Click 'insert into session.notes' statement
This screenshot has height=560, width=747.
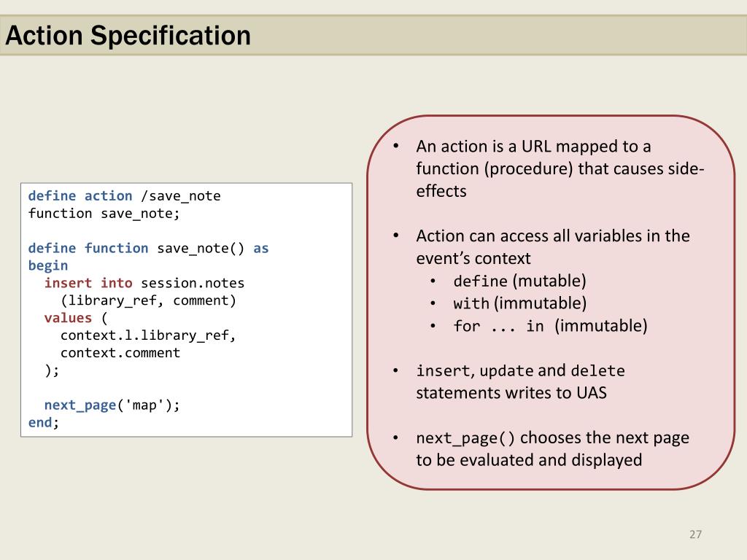point(144,283)
